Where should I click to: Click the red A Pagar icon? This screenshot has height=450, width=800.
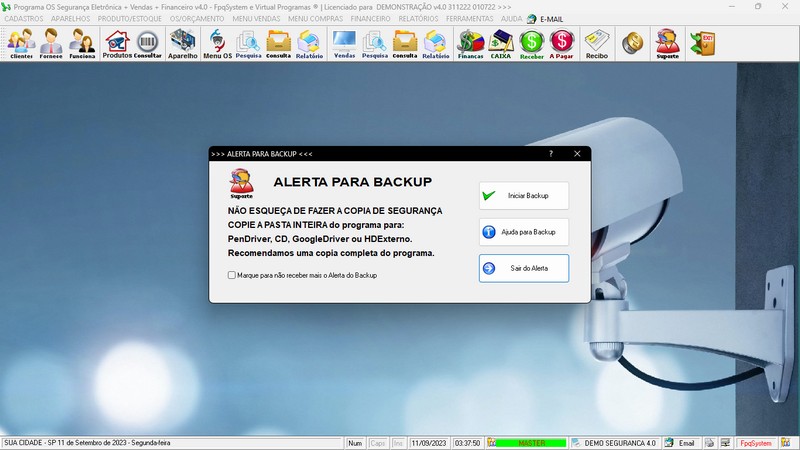562,44
